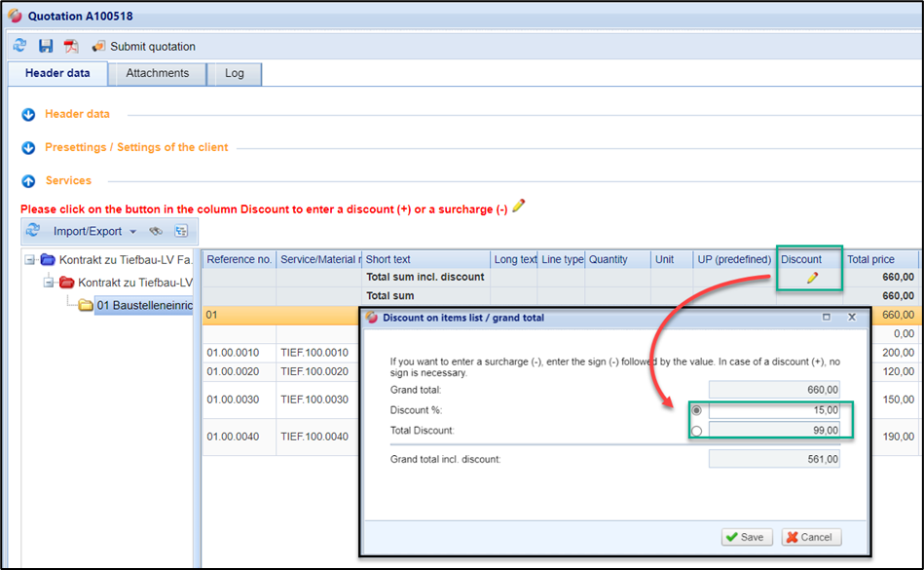Image resolution: width=924 pixels, height=570 pixels.
Task: Switch to the Attachments tab
Action: point(157,73)
